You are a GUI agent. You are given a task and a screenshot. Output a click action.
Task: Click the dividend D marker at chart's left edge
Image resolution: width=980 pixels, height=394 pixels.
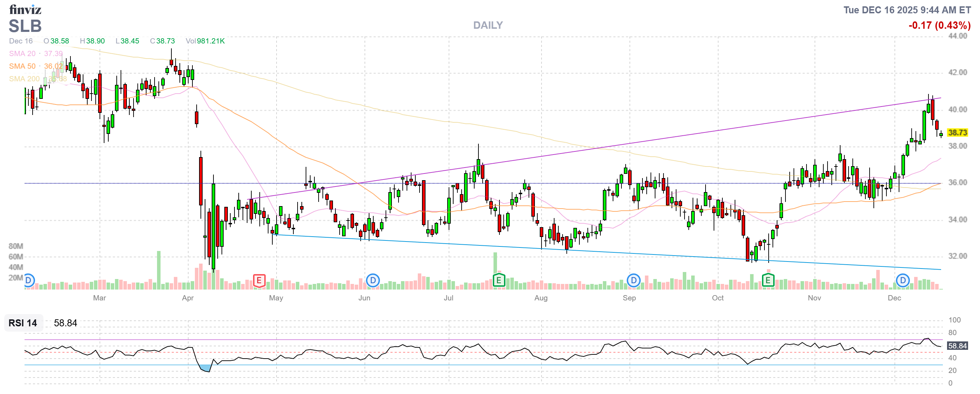click(28, 281)
